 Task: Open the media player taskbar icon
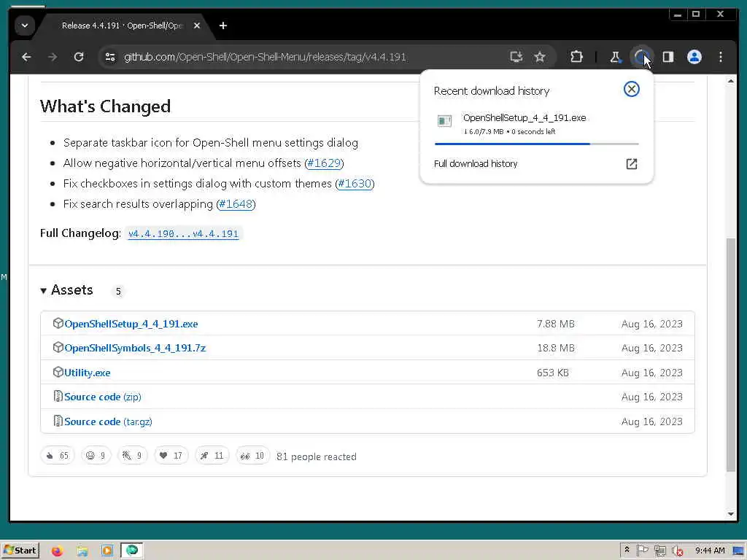tap(107, 551)
